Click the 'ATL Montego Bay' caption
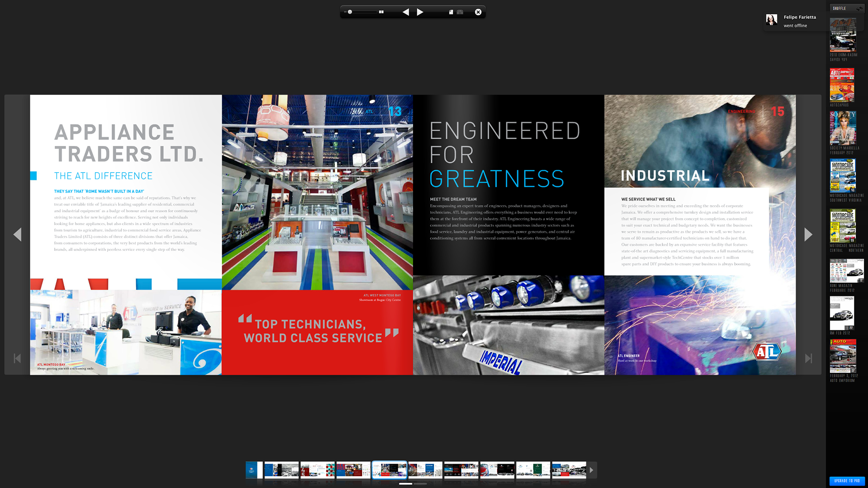 [51, 365]
